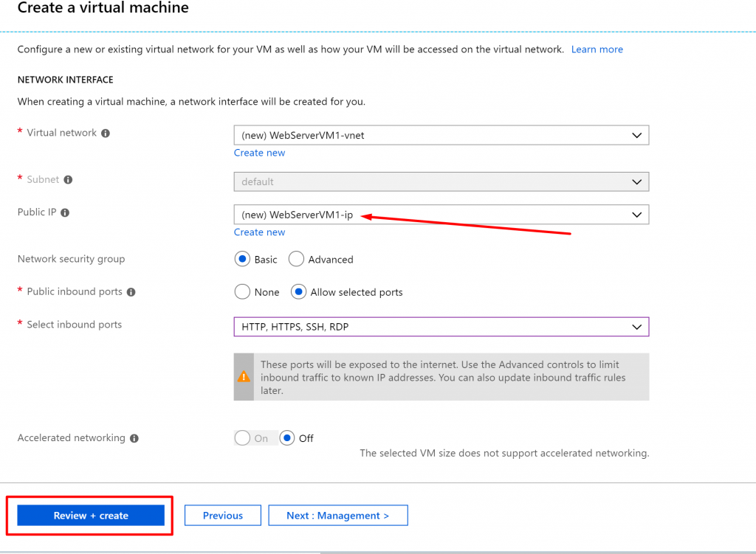Click the ports exposed warning message

443,377
